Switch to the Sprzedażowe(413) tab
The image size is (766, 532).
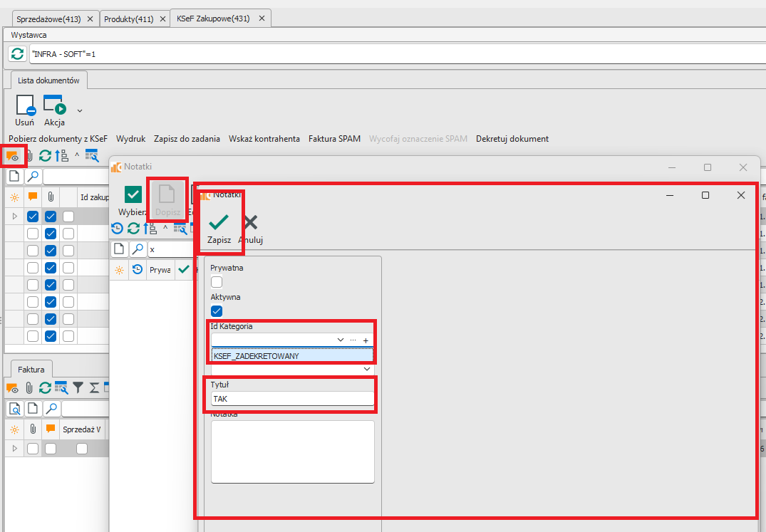point(48,19)
